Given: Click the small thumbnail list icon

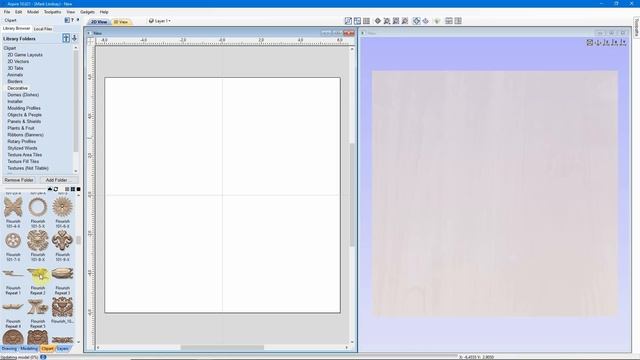Looking at the screenshot, I should [x=67, y=189].
